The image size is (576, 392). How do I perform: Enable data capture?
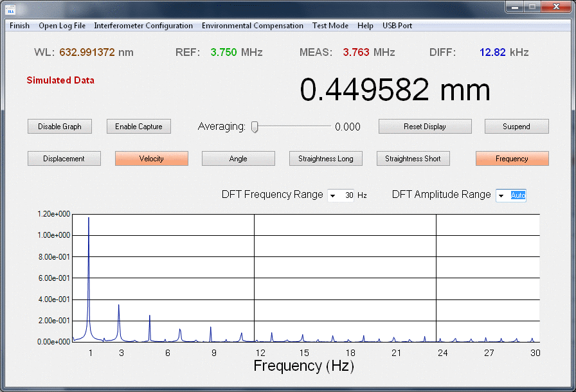click(138, 126)
